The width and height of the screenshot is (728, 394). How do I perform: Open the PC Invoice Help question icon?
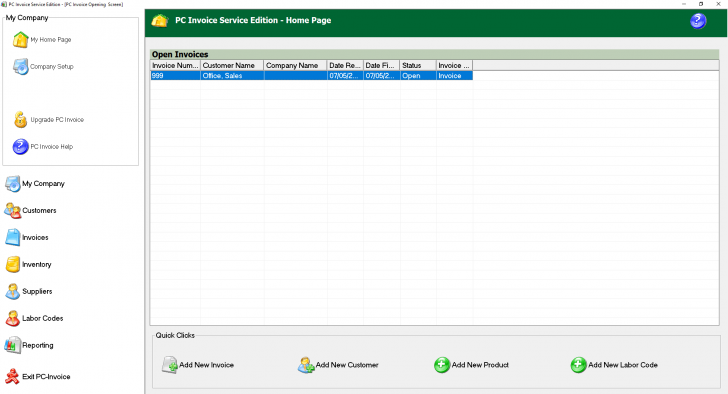(20, 147)
